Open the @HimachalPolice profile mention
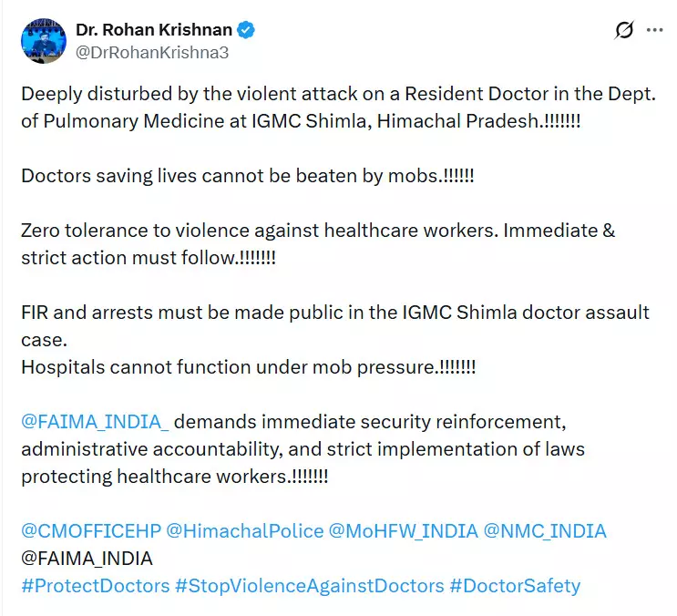This screenshot has width=677, height=616. click(x=245, y=530)
